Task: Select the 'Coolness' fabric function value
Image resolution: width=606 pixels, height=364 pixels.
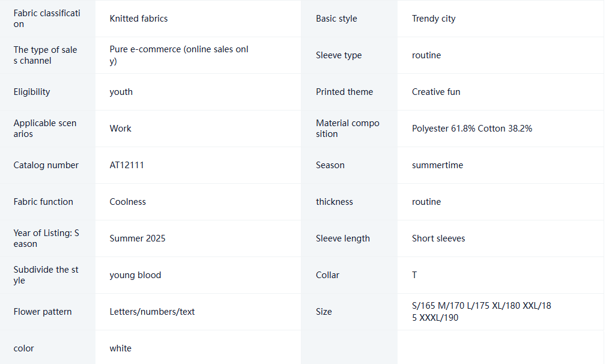Action: pos(127,202)
